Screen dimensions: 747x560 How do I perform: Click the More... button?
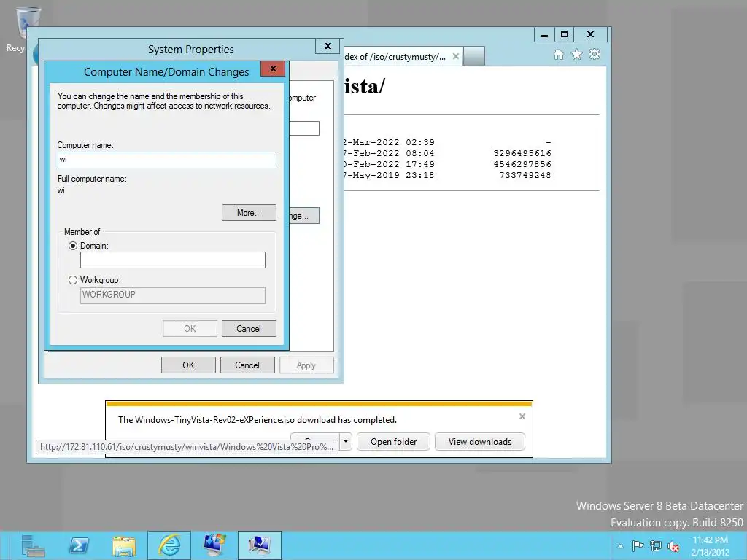coord(249,213)
